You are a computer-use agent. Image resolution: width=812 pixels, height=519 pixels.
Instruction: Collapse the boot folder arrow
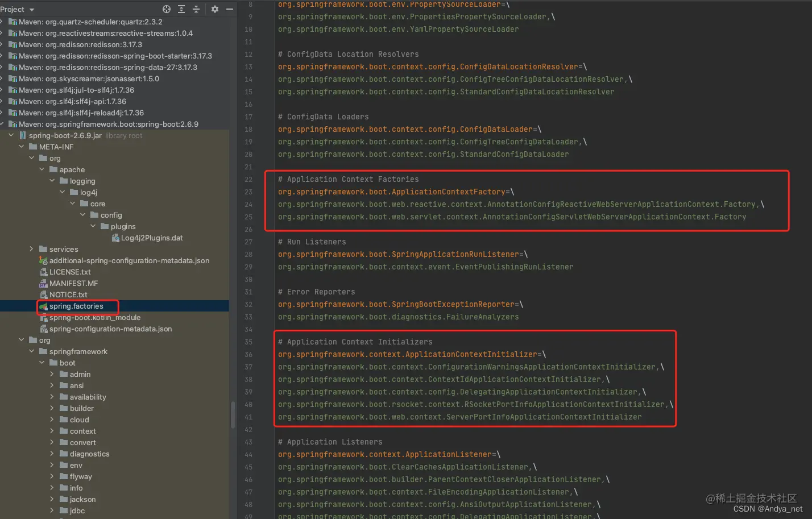pos(42,363)
